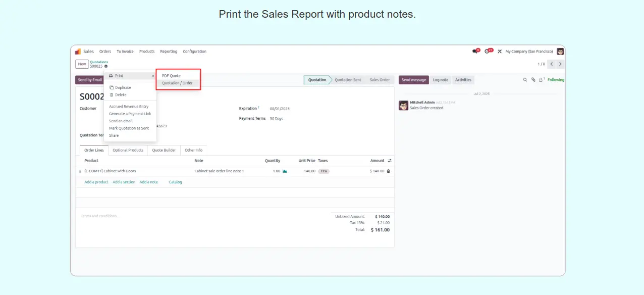Click the paperclip attachments icon

coord(533,80)
